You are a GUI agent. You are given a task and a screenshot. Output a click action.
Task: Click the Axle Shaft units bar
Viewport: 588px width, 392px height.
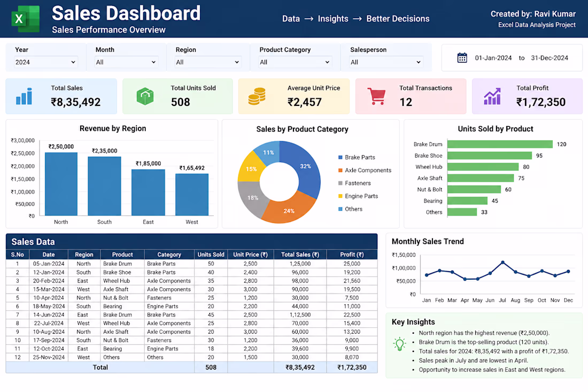coord(481,178)
